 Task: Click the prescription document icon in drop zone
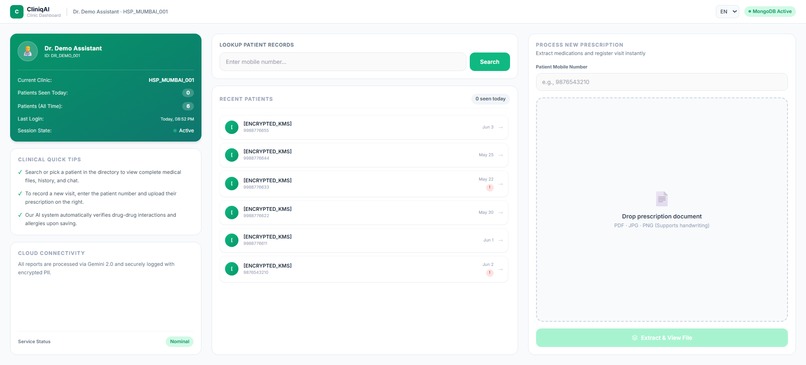coord(662,199)
